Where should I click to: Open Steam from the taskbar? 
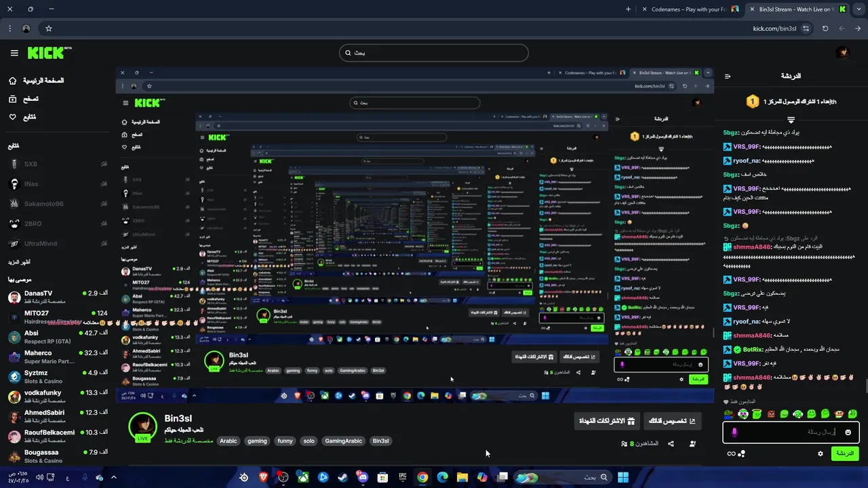[x=343, y=477]
